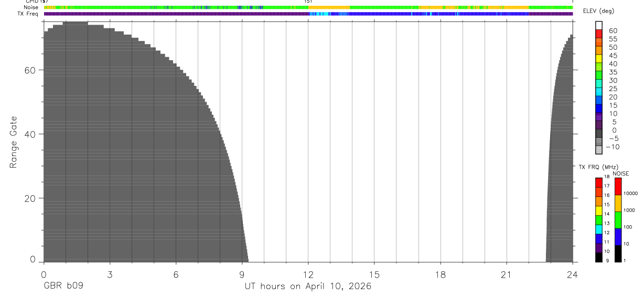This screenshot has width=644, height=297.
Task: Select the black 9–10 MHz TX FRQ swatch
Action: [599, 257]
